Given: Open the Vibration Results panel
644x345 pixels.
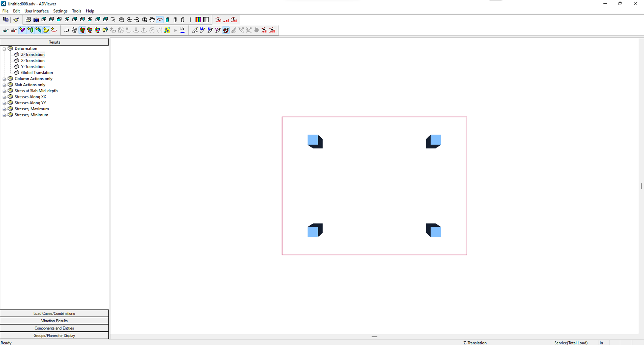Looking at the screenshot, I should (x=54, y=321).
